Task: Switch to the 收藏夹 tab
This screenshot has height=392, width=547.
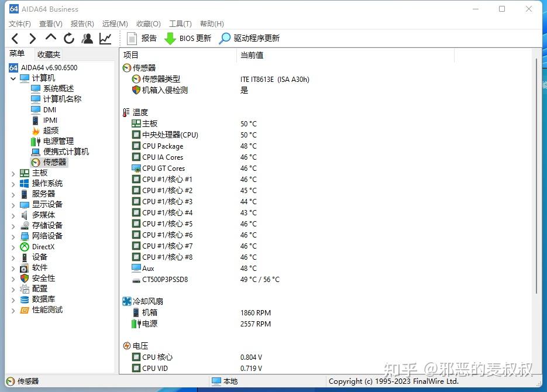Action: point(49,54)
